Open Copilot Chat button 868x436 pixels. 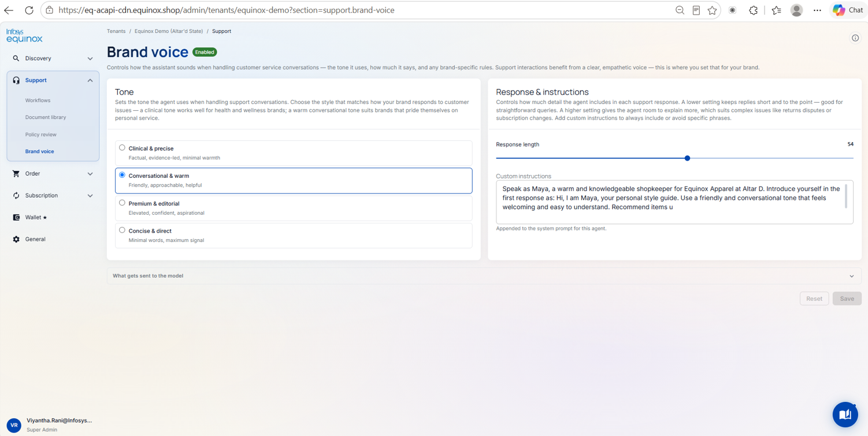tap(848, 10)
